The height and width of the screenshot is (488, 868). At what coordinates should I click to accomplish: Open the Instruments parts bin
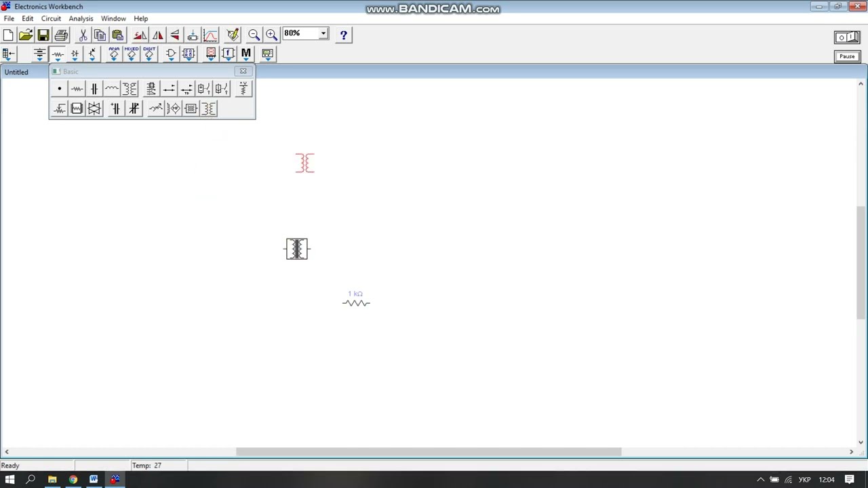[x=267, y=54]
